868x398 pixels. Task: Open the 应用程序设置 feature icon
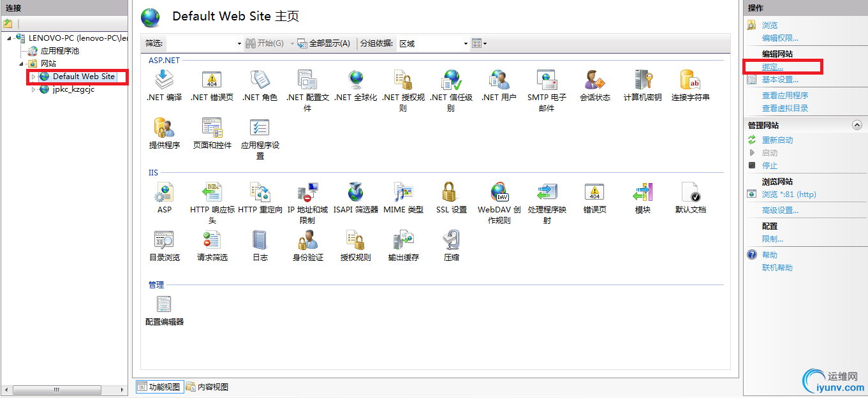click(260, 128)
